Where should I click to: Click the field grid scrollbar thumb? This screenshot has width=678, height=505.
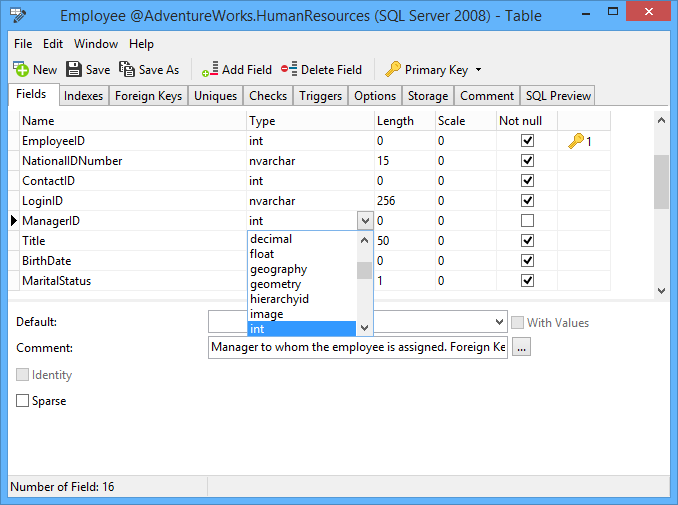coord(661,182)
